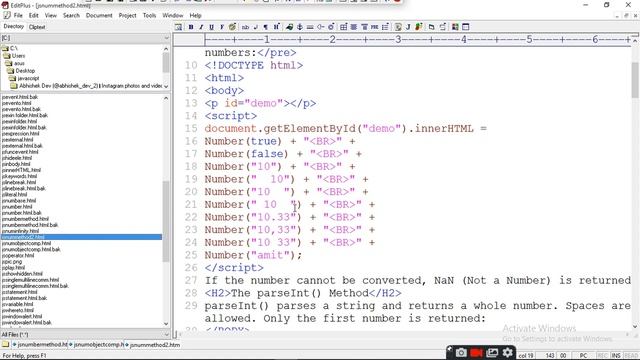Select jsstatement.html in file list
This screenshot has height=360, width=640.
click(20, 292)
